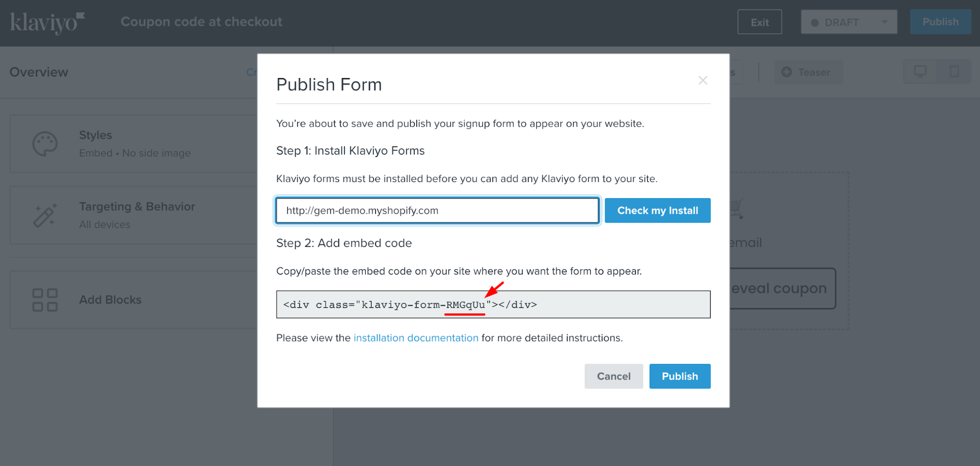Click the Teaser plus icon
The image size is (980, 466).
pyautogui.click(x=786, y=72)
